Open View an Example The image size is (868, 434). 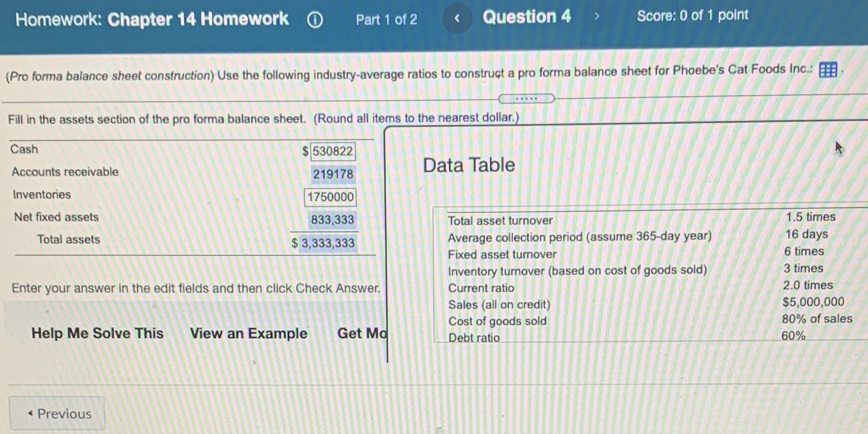click(248, 333)
